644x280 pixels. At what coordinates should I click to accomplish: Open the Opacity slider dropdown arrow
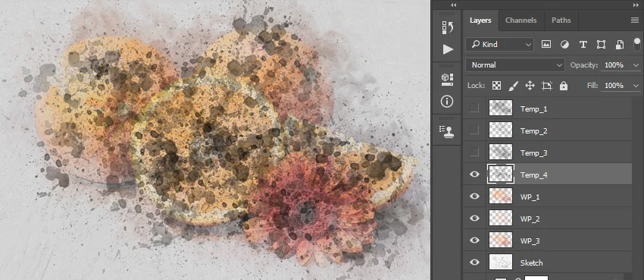coord(636,65)
